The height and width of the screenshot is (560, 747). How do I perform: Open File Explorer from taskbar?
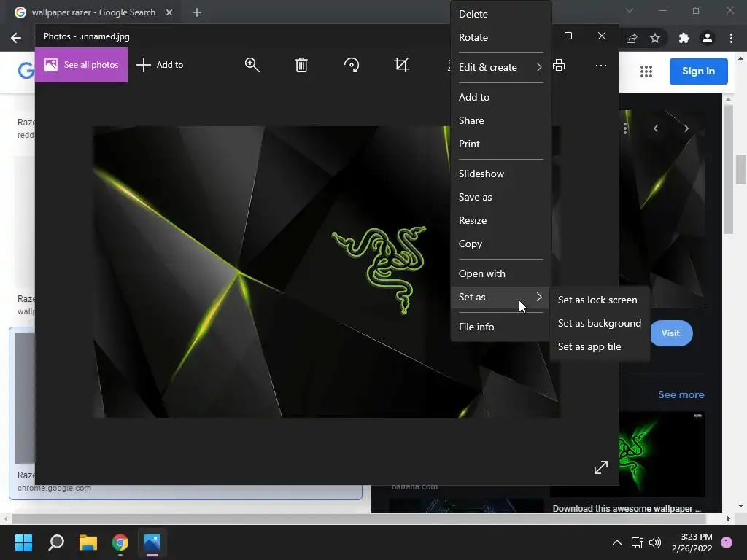[88, 542]
